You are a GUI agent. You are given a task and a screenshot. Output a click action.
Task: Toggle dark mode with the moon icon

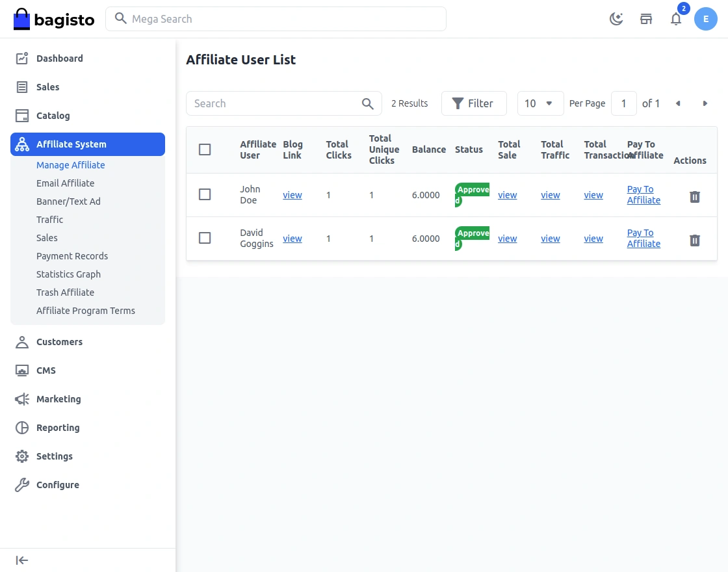[x=616, y=19]
